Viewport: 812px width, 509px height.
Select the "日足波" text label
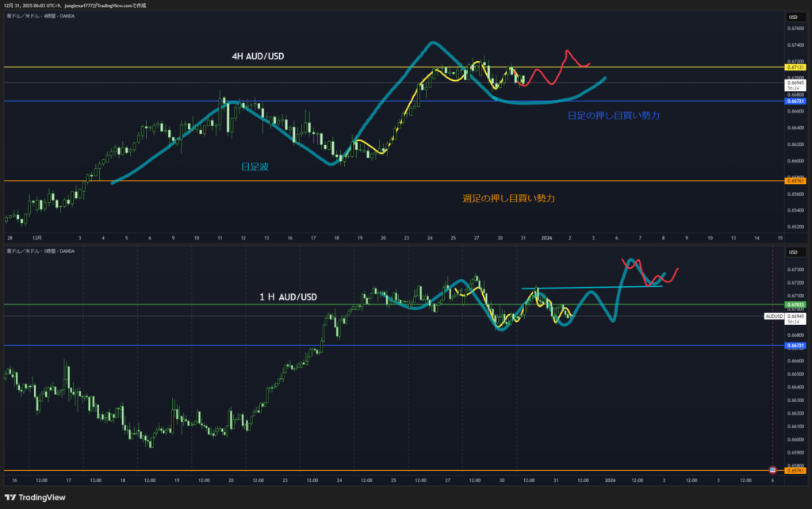(253, 166)
